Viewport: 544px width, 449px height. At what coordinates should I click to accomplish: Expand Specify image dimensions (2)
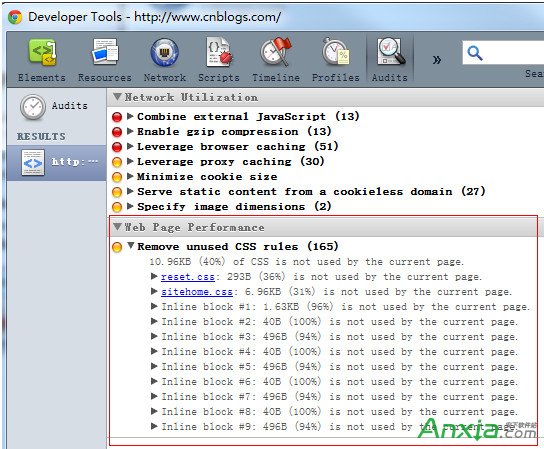pos(130,206)
